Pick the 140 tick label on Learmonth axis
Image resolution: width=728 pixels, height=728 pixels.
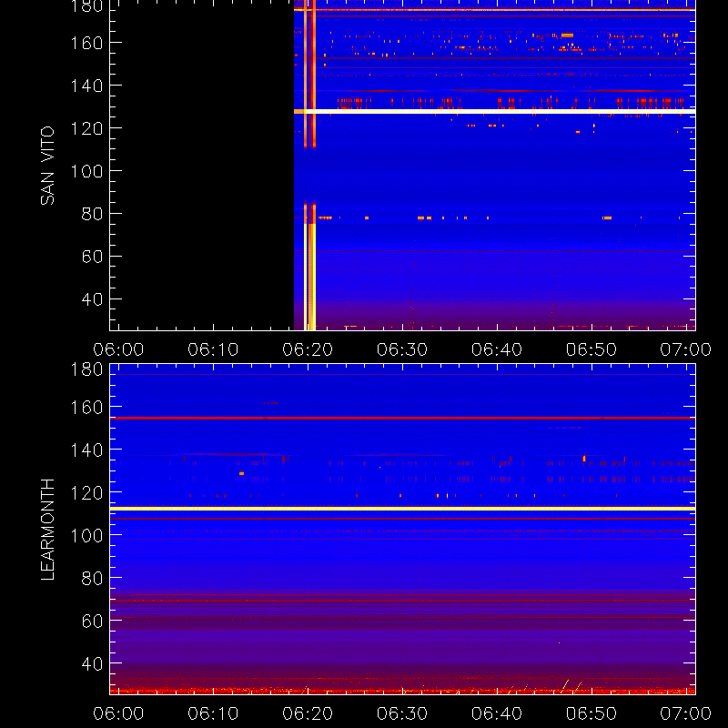tap(86, 450)
